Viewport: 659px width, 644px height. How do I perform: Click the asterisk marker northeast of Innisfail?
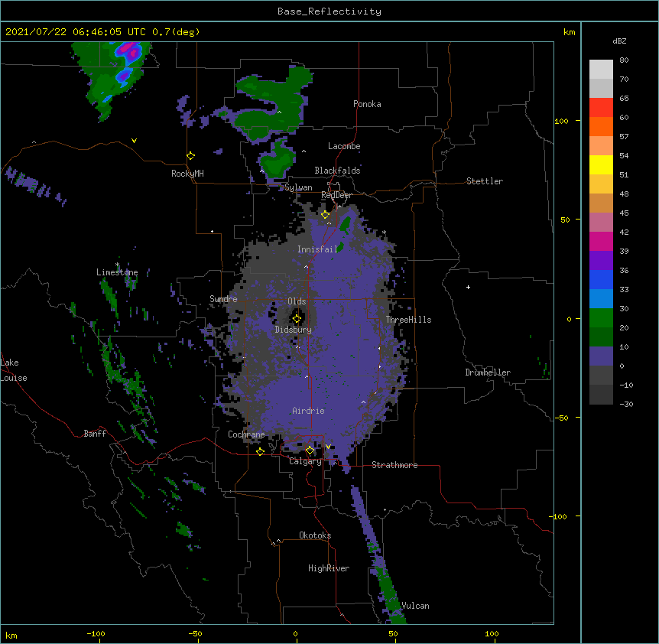[384, 233]
